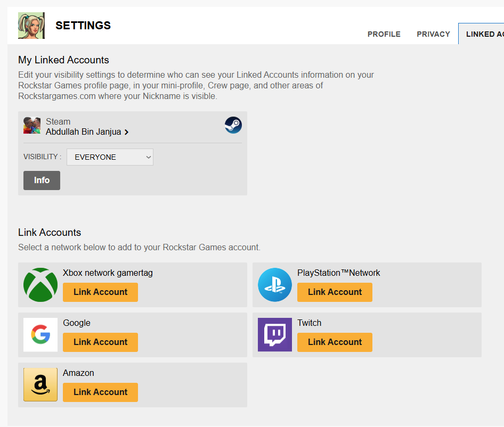This screenshot has width=504, height=427.
Task: Click the Steam account avatar thumbnail
Action: [32, 125]
